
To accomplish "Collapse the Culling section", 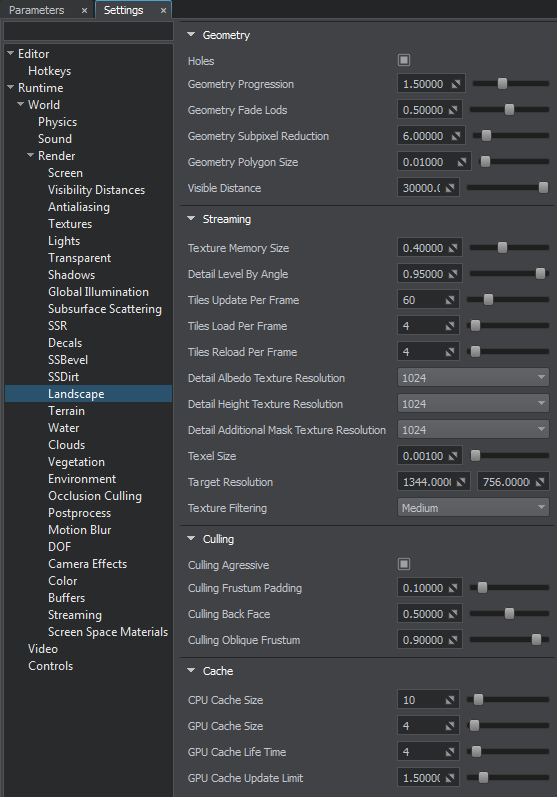I will (x=191, y=538).
